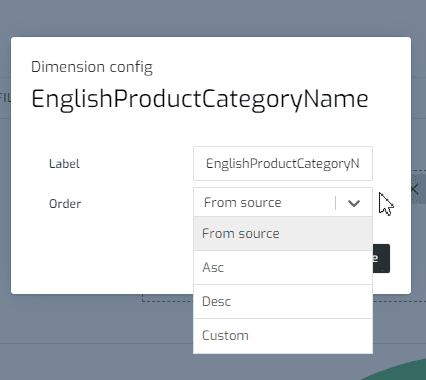Click the chevron arrow of Order dropdown
The height and width of the screenshot is (380, 426).
[354, 203]
